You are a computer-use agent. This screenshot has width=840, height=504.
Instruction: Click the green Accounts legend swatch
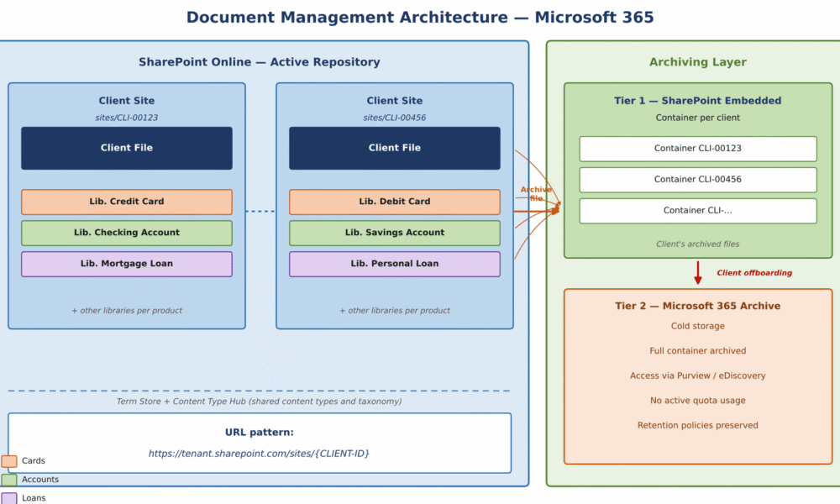pos(9,480)
